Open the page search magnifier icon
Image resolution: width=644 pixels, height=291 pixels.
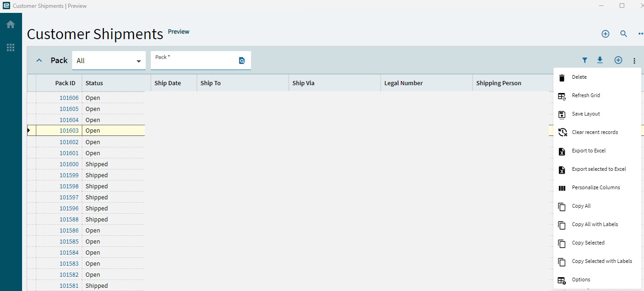pos(624,34)
